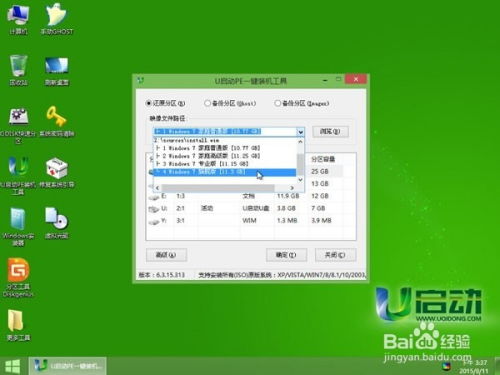
Task: Collapse the image file path dropdown arrow
Action: (300, 132)
